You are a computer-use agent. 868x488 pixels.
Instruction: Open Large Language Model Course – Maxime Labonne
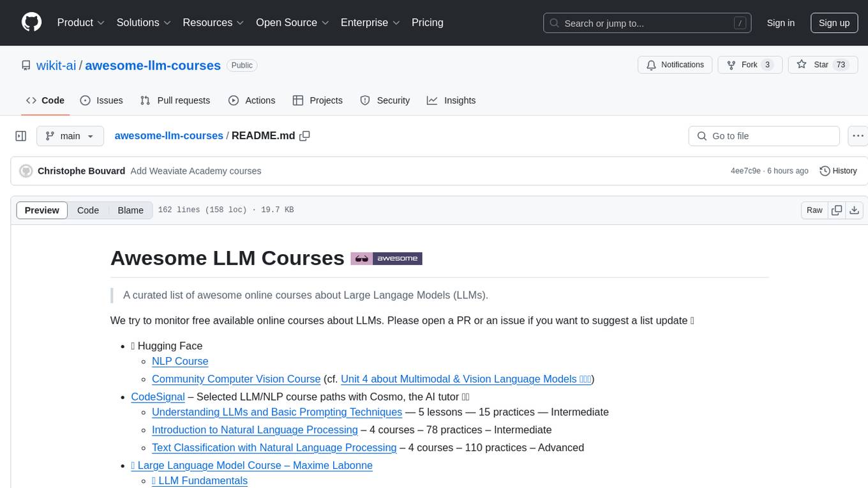click(251, 466)
